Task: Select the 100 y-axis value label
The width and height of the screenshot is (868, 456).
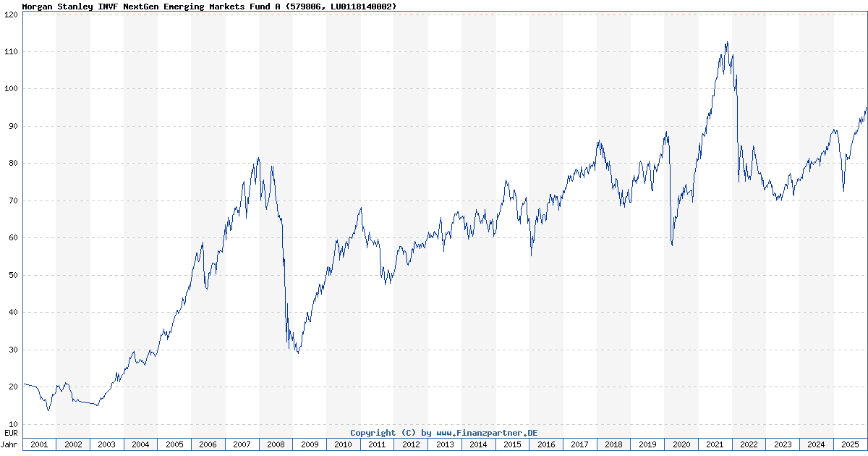Action: coord(10,89)
